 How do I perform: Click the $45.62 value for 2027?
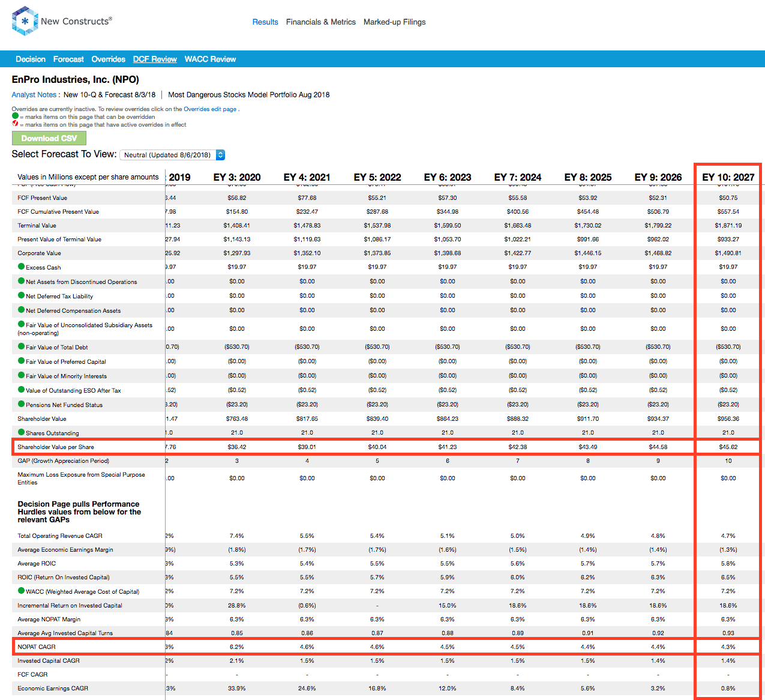coord(728,447)
